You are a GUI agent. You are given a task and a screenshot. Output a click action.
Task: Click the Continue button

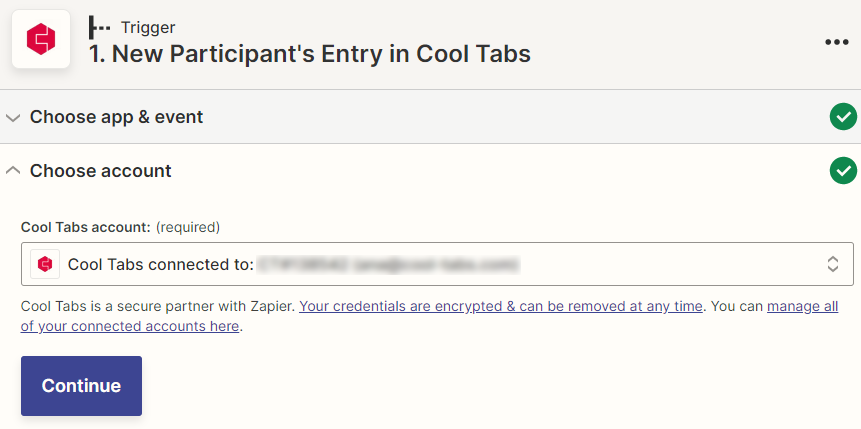[81, 386]
